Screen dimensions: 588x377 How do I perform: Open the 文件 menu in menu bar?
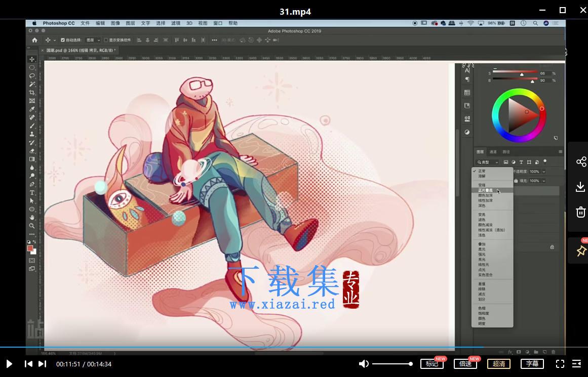point(85,23)
